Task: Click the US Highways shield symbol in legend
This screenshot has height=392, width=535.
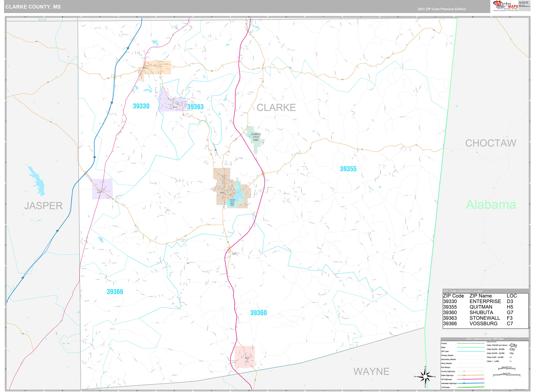Action: pyautogui.click(x=464, y=379)
